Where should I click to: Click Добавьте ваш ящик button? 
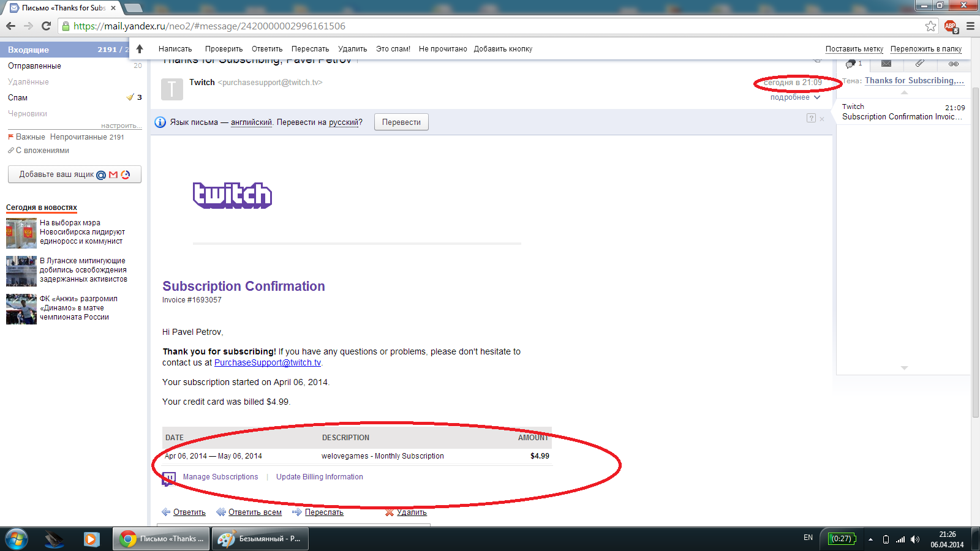75,174
